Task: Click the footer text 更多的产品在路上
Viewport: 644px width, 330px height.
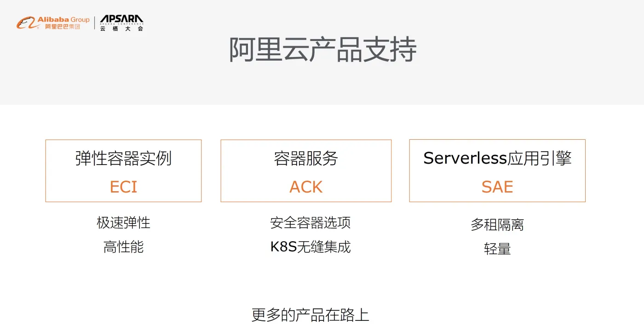Action: coord(310,315)
